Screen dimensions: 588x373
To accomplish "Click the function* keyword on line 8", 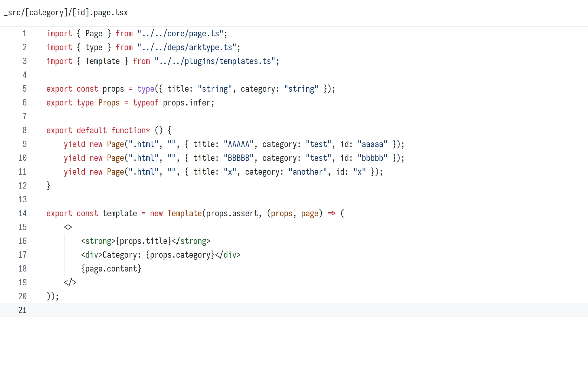I will [131, 131].
